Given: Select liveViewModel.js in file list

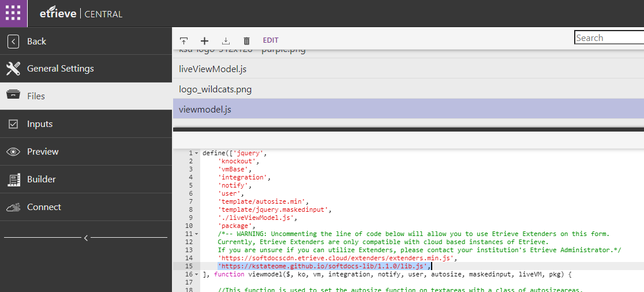Looking at the screenshot, I should tap(408, 69).
